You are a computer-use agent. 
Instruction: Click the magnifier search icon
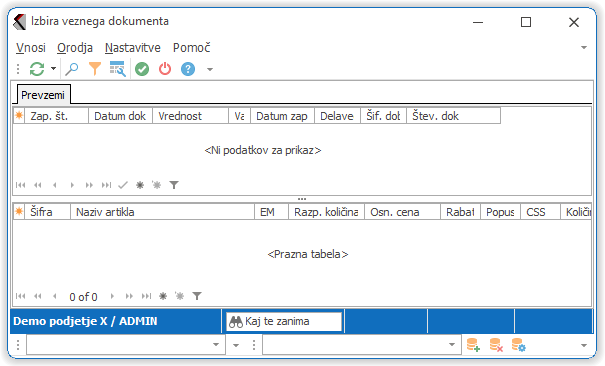[72, 69]
